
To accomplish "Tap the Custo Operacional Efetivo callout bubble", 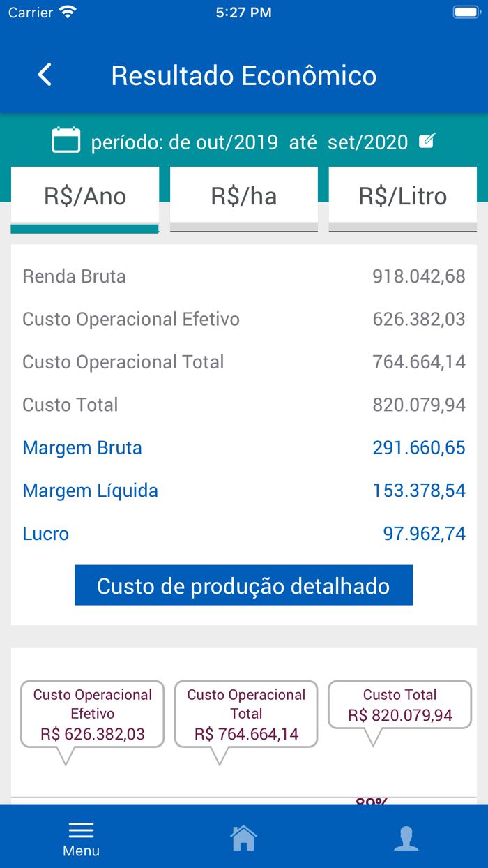I will pos(92,712).
